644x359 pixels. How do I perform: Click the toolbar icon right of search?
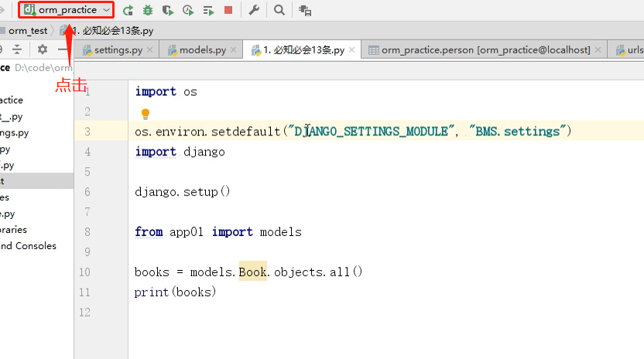point(305,10)
